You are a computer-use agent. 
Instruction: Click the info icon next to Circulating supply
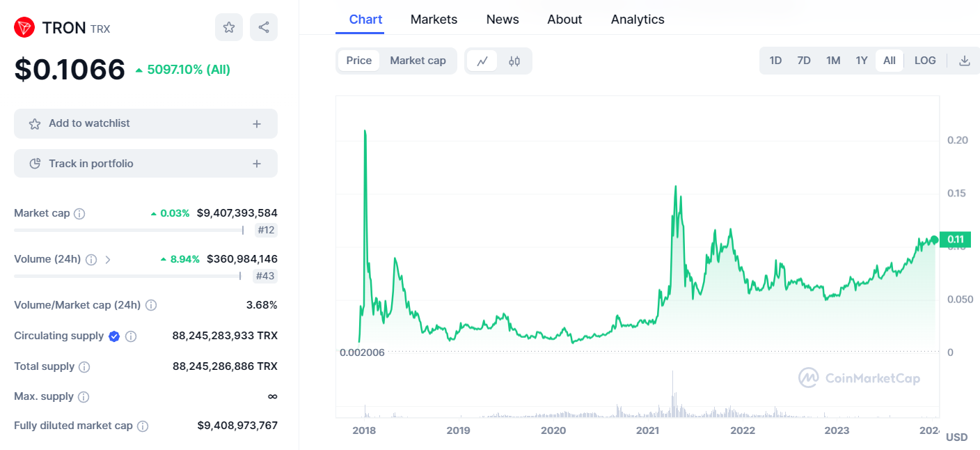(131, 336)
